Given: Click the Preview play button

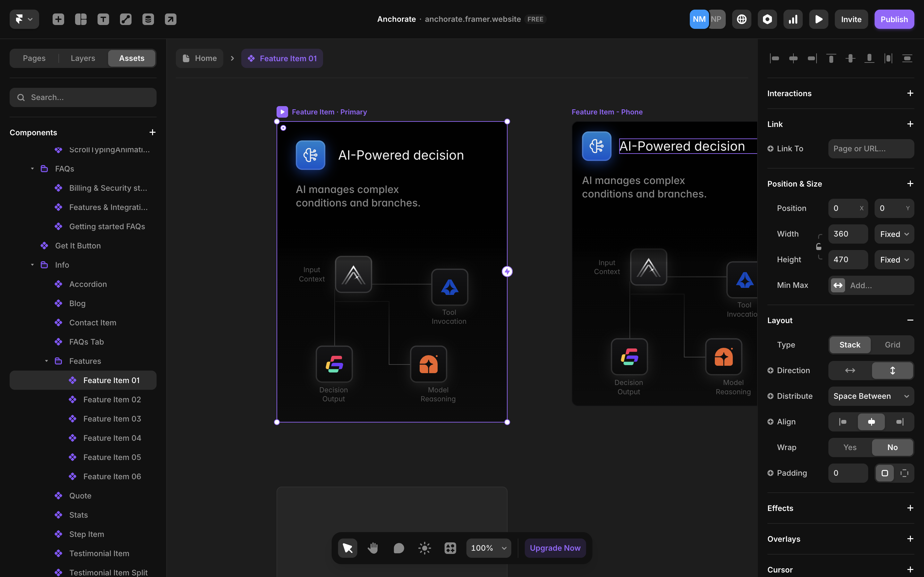Looking at the screenshot, I should coord(818,19).
